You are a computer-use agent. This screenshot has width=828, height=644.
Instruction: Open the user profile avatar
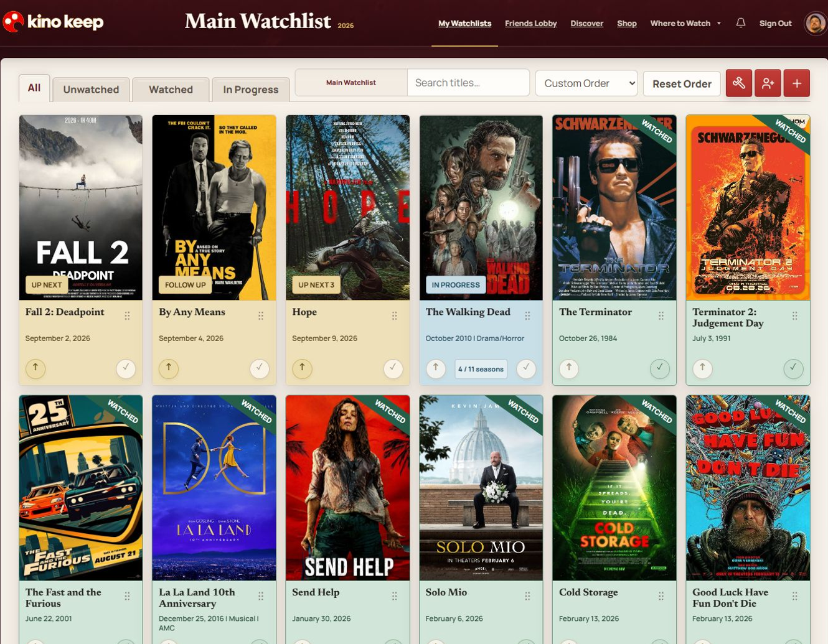[x=815, y=24]
